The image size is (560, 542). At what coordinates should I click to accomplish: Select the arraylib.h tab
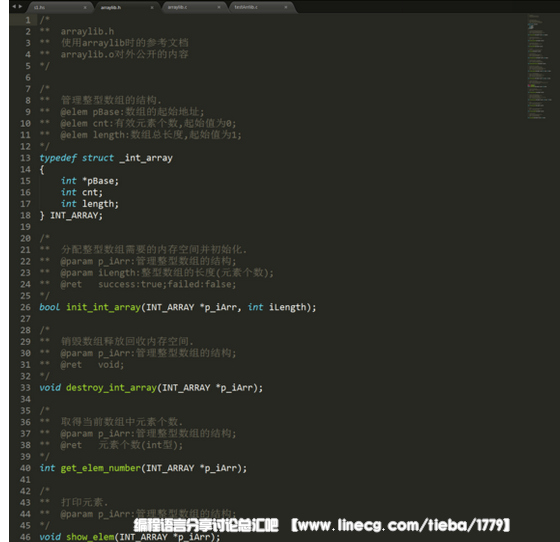(x=128, y=7)
